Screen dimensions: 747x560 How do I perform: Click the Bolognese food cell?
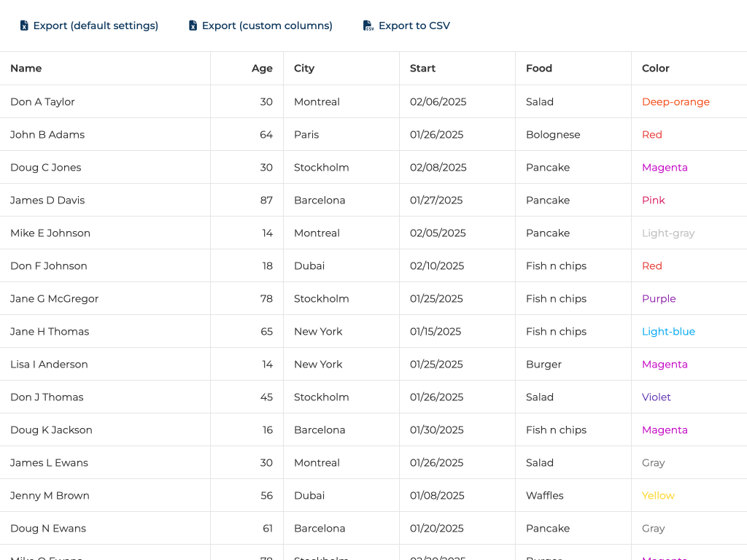(553, 135)
